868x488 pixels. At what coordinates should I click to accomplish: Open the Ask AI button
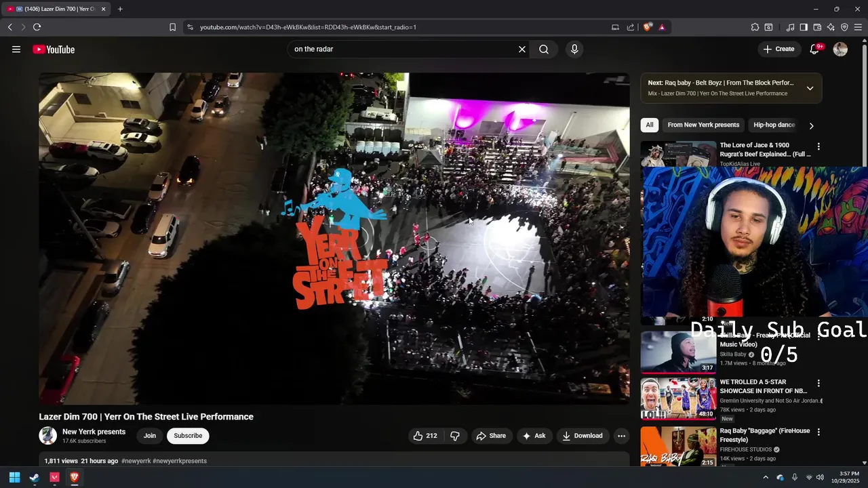click(x=534, y=436)
